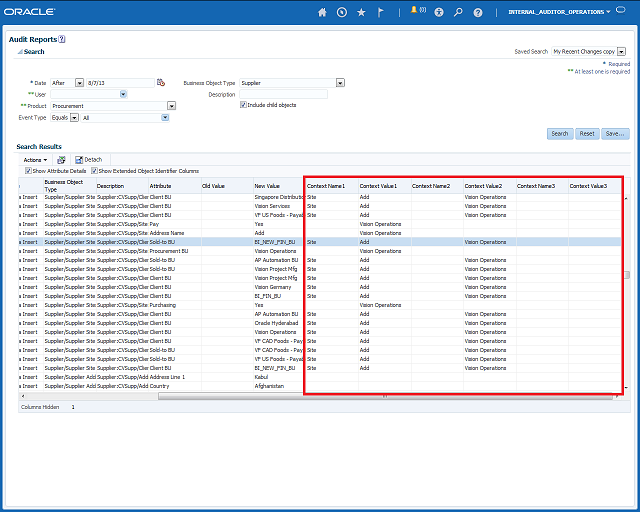Image resolution: width=640 pixels, height=512 pixels.
Task: Select row with Singapore Distribution new value
Action: (320, 197)
